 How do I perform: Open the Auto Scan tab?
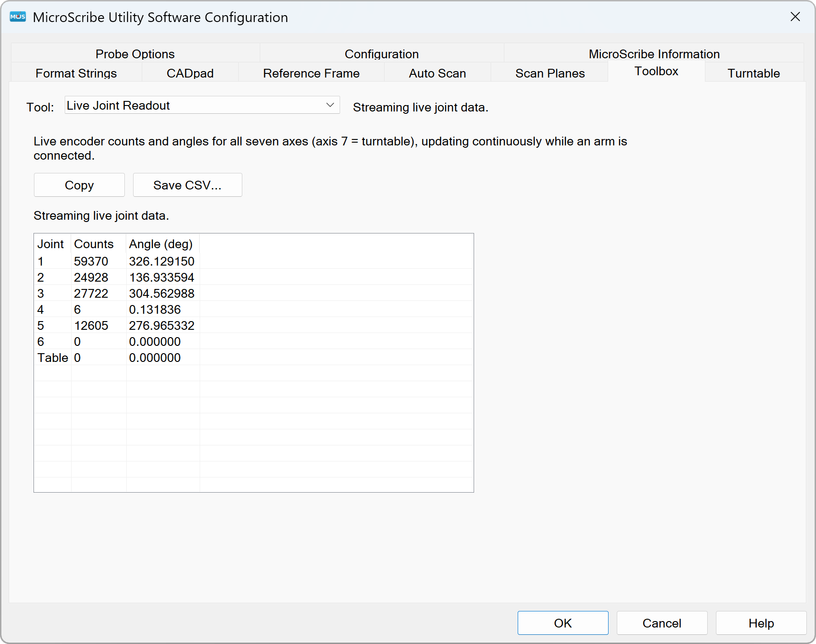click(x=437, y=73)
